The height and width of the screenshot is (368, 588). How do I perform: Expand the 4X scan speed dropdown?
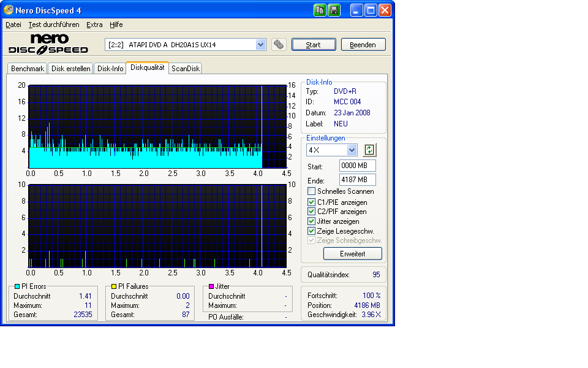[x=352, y=150]
